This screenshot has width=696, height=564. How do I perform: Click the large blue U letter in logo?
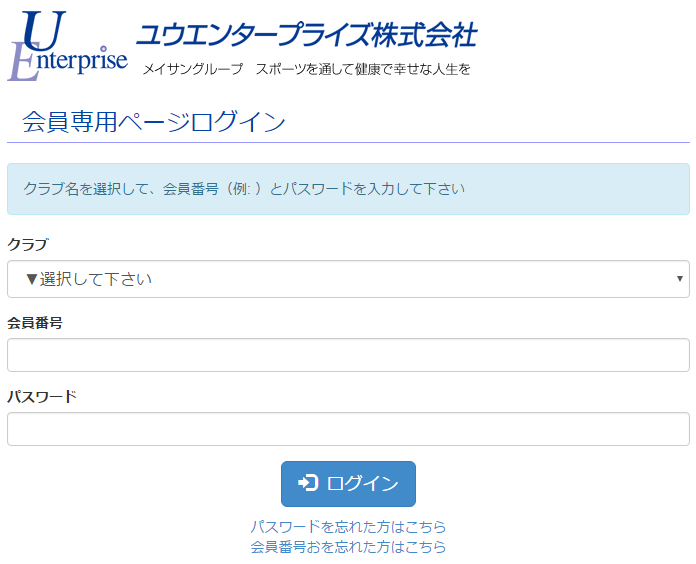click(44, 30)
